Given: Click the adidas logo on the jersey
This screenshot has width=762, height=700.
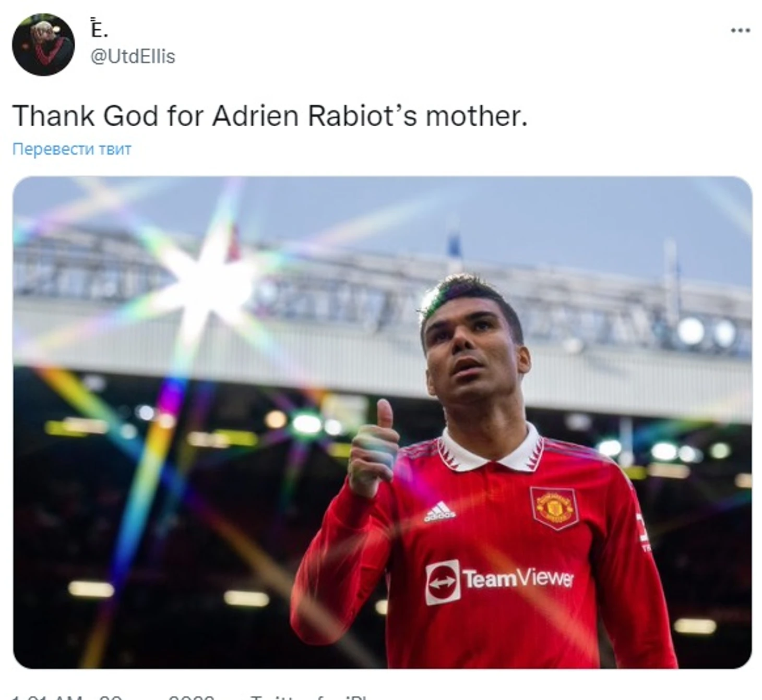Looking at the screenshot, I should (x=439, y=512).
